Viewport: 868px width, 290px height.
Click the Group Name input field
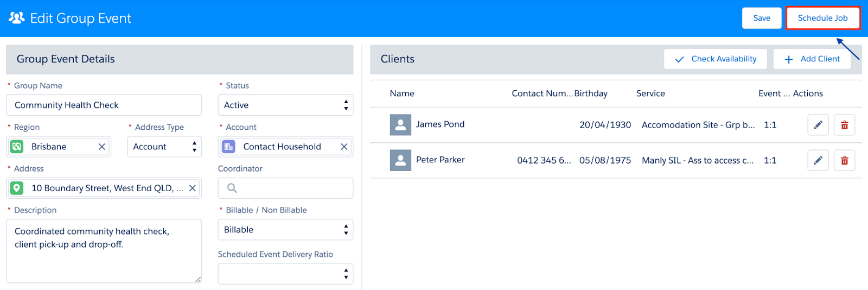click(x=104, y=105)
